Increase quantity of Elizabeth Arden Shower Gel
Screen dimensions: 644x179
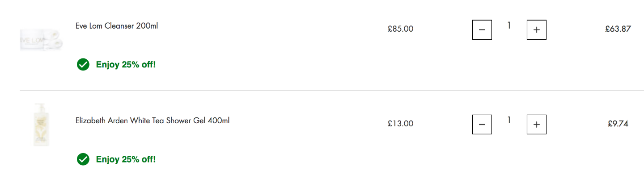pyautogui.click(x=537, y=125)
